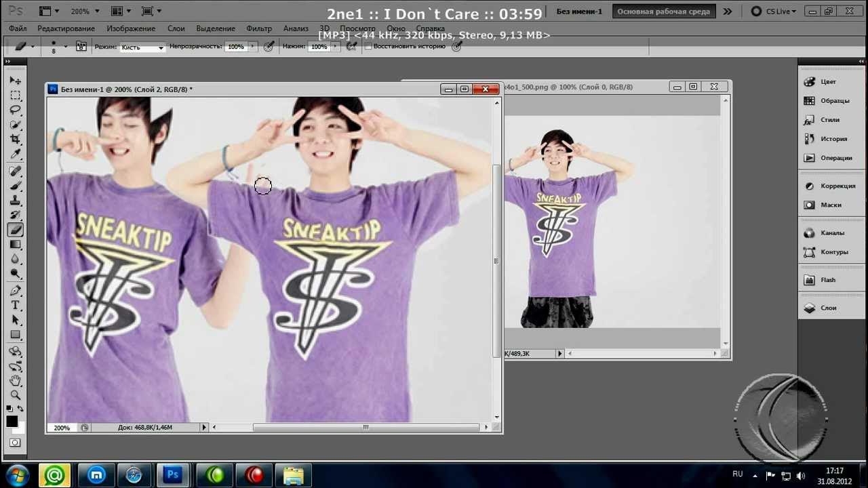The height and width of the screenshot is (488, 868).
Task: Toggle airbrush mode next to Нажим
Action: 351,46
